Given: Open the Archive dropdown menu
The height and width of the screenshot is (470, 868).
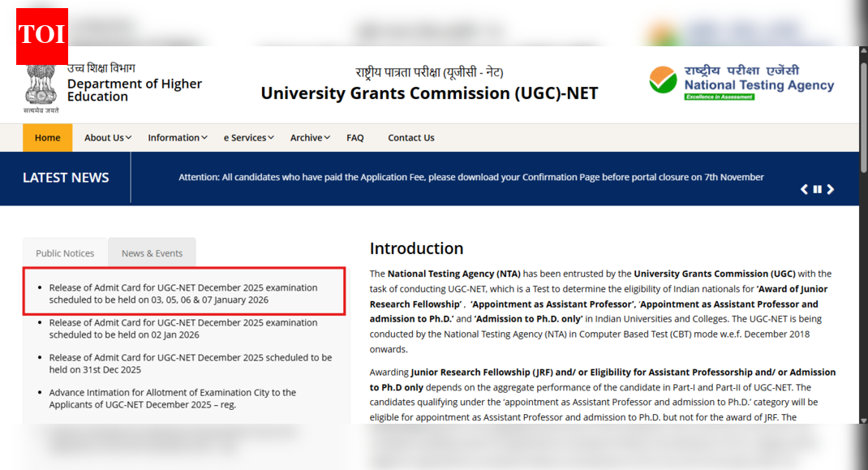Looking at the screenshot, I should click(x=310, y=138).
